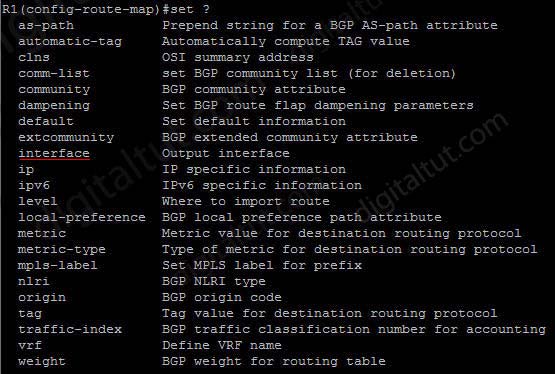Click the 'metric-type' keyword
Screen dimensions: 555x374
(x=62, y=249)
